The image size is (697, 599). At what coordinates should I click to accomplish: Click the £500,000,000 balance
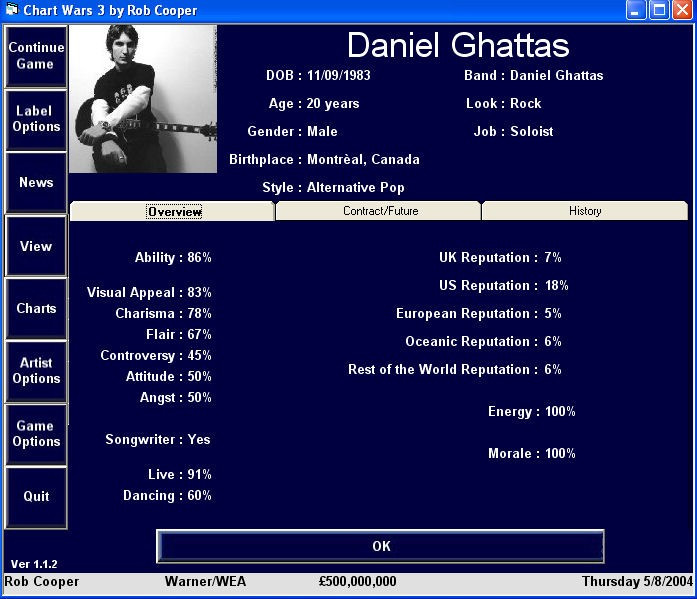coord(357,582)
